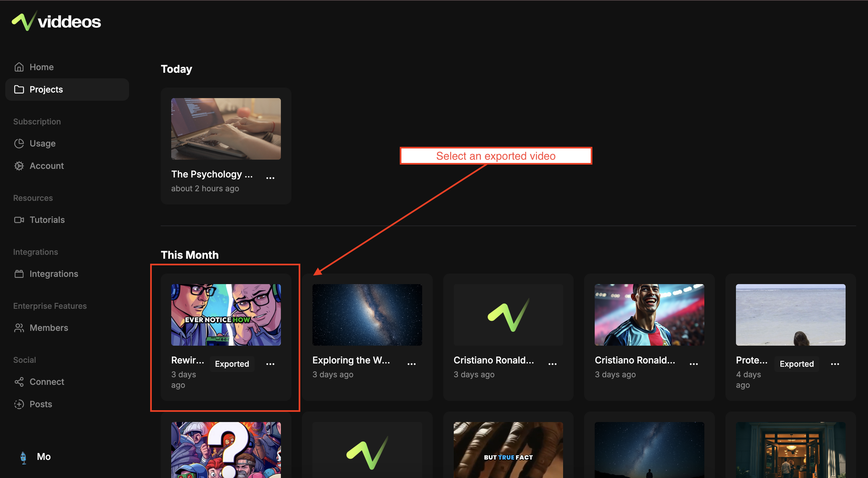Open the bottom-row viddeos logo placeholder thumbnail
The image size is (868, 478).
point(367,450)
